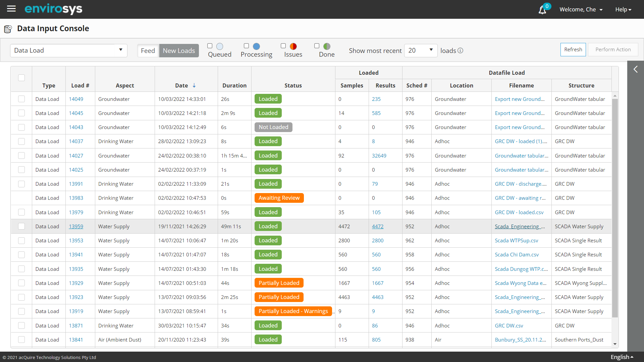Collapse the side panel chevron arrow
This screenshot has width=644, height=362.
[635, 69]
